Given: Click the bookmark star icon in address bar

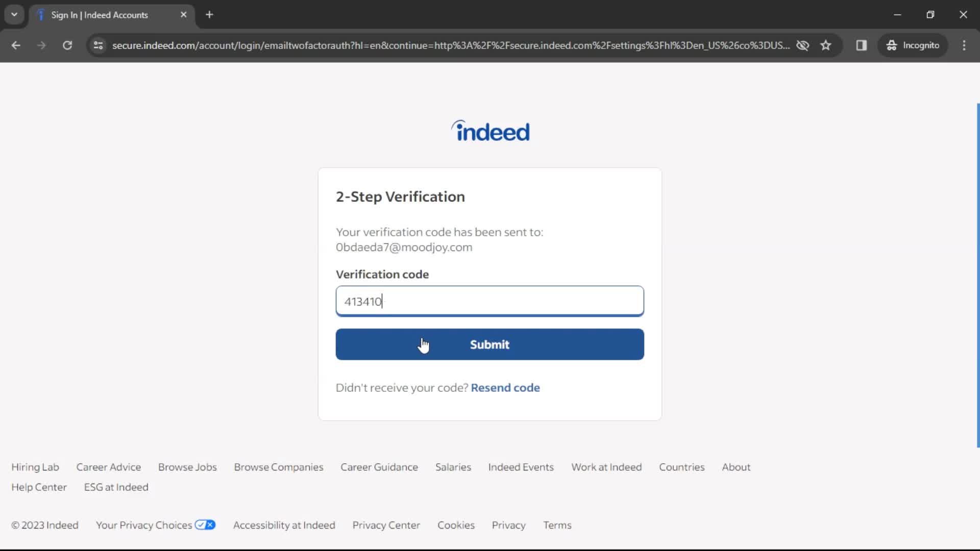Looking at the screenshot, I should point(826,45).
